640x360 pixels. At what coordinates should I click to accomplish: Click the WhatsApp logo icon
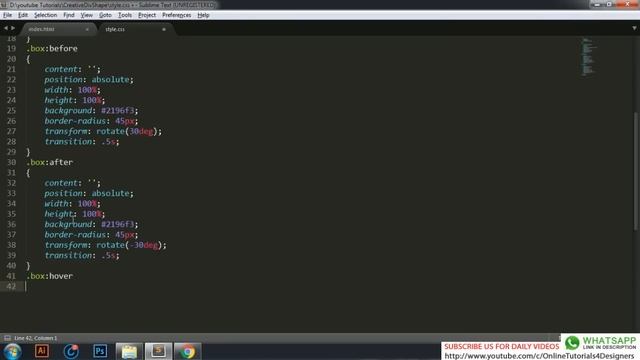click(572, 343)
